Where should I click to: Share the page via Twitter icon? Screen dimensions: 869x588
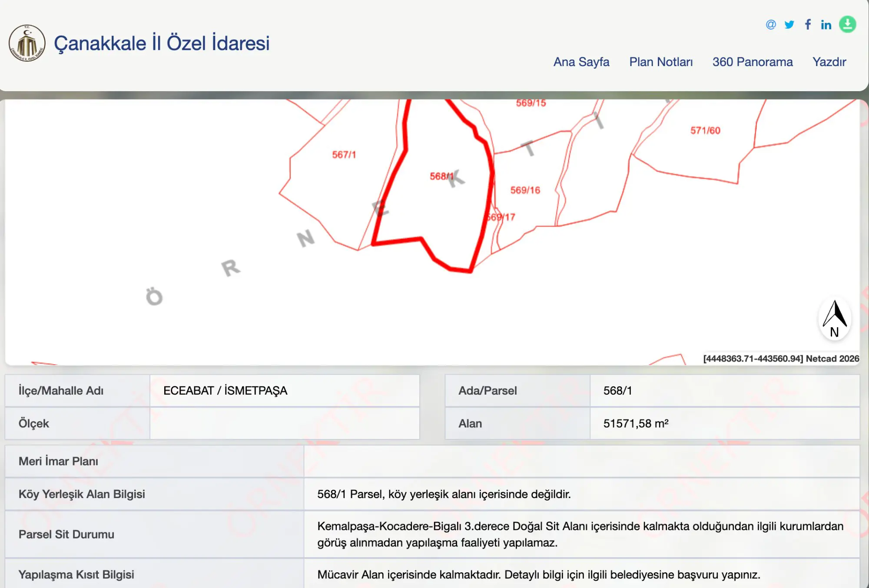[789, 24]
